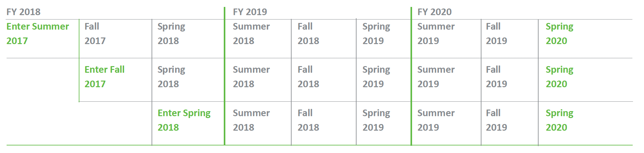Click Fall 2018 in the second row
The height and width of the screenshot is (153, 644).
coord(308,76)
